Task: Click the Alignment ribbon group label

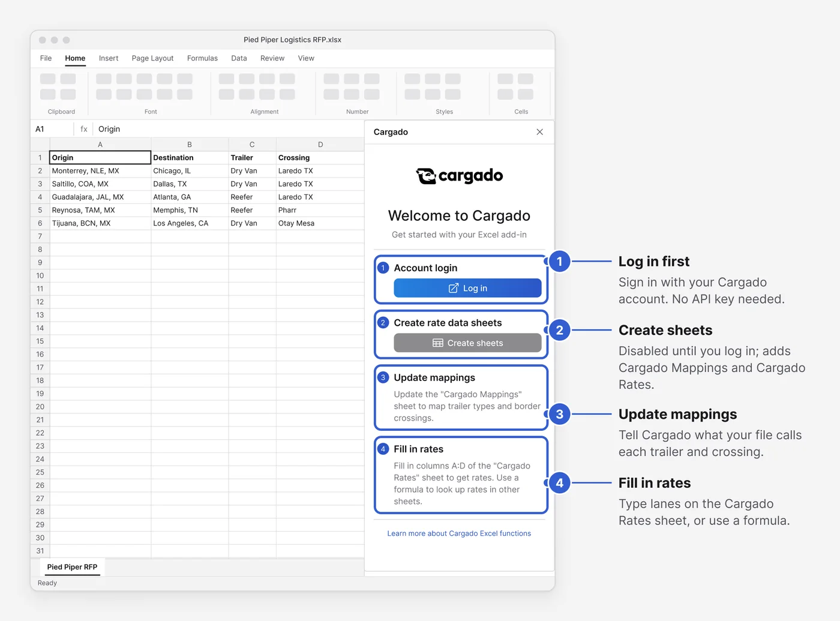Action: click(x=265, y=112)
